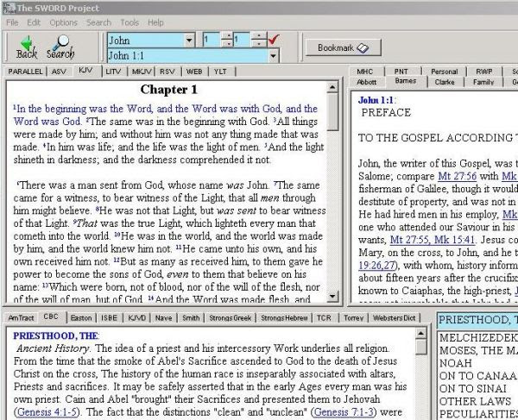Select the WebstersDict dictionary tab
Image resolution: width=518 pixels, height=420 pixels.
click(395, 318)
